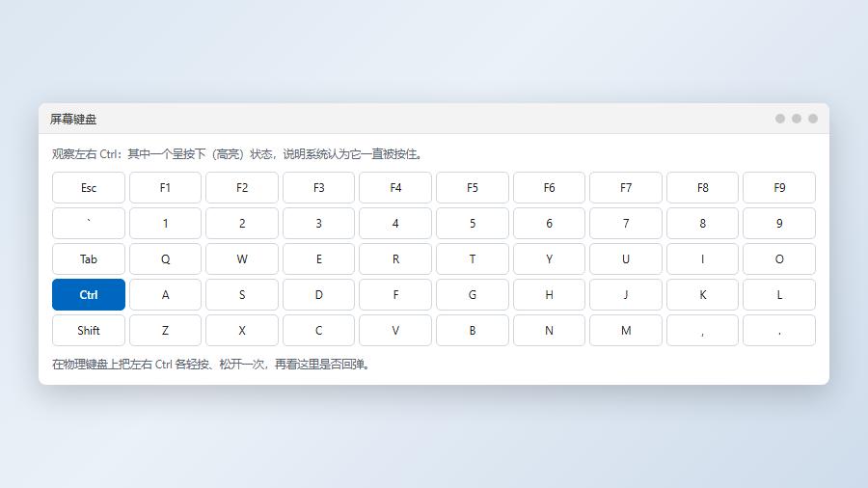
Task: Hit the F letter key
Action: 395,295
